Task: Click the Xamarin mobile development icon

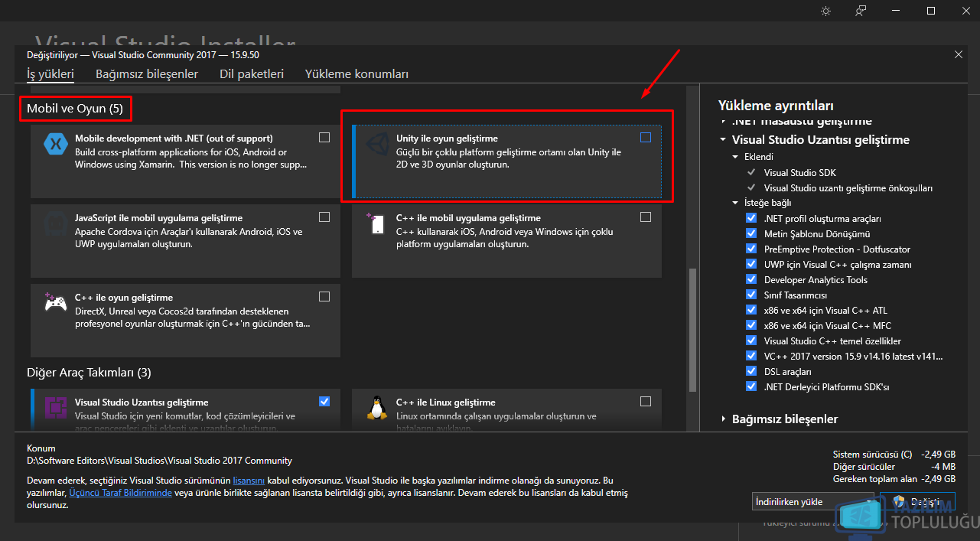Action: pos(55,143)
